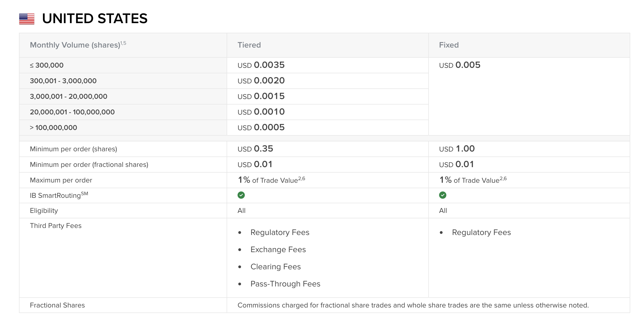Select the USD 0.005 fixed rate
Screen dimensions: 644x314
(x=459, y=65)
